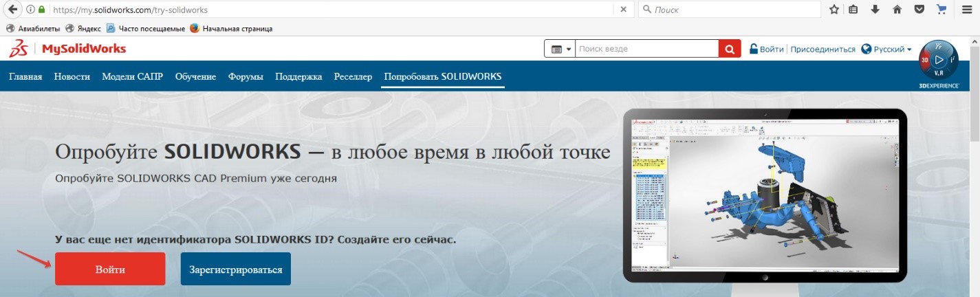The width and height of the screenshot is (980, 297).
Task: Show bookmarks list icon in Firefox toolbar
Action: tap(853, 10)
